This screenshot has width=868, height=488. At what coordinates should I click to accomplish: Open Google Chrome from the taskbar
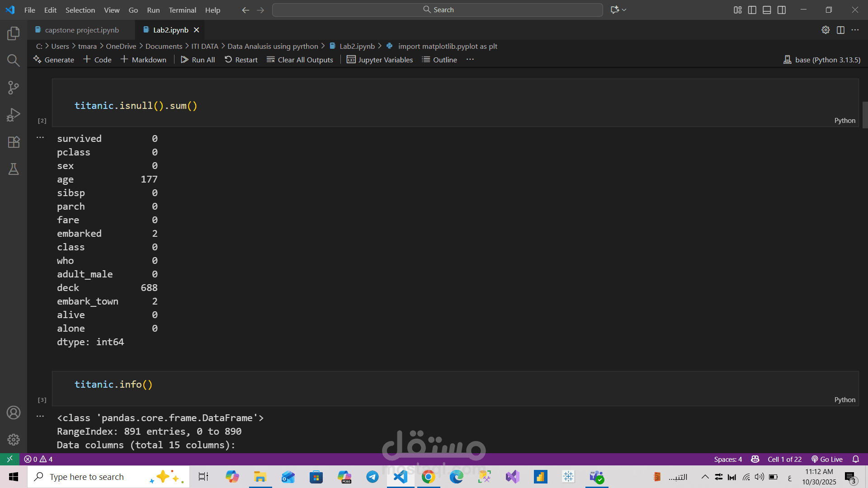tap(428, 477)
